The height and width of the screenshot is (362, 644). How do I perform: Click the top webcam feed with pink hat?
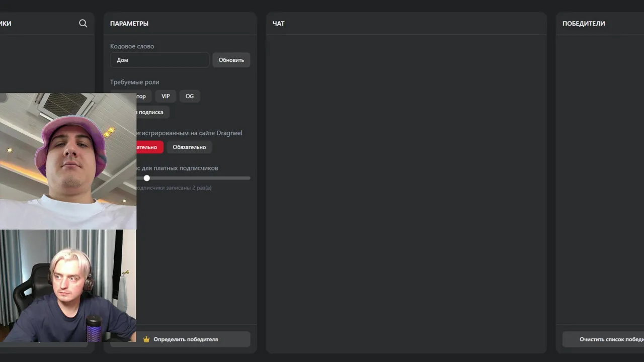pos(68,161)
